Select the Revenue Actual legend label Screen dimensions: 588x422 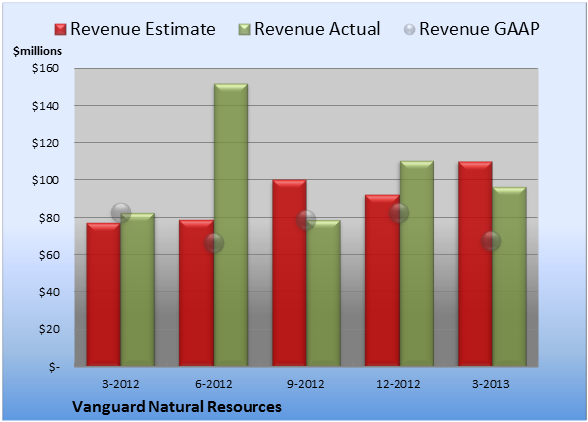[317, 29]
